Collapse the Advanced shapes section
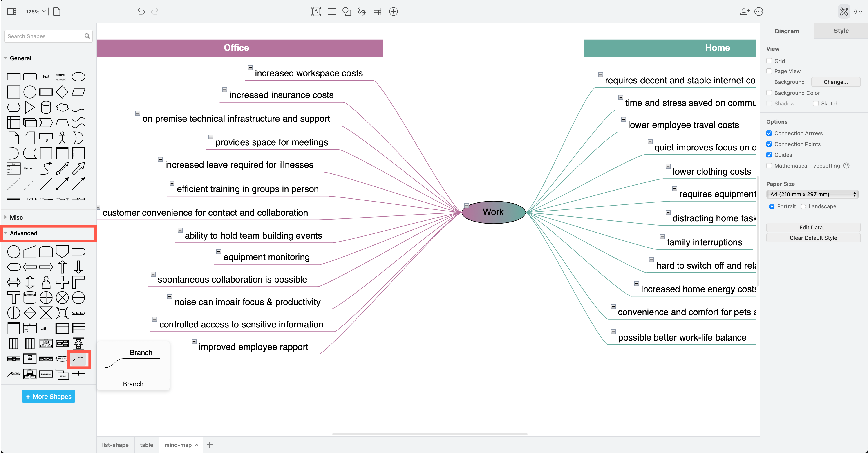 24,233
